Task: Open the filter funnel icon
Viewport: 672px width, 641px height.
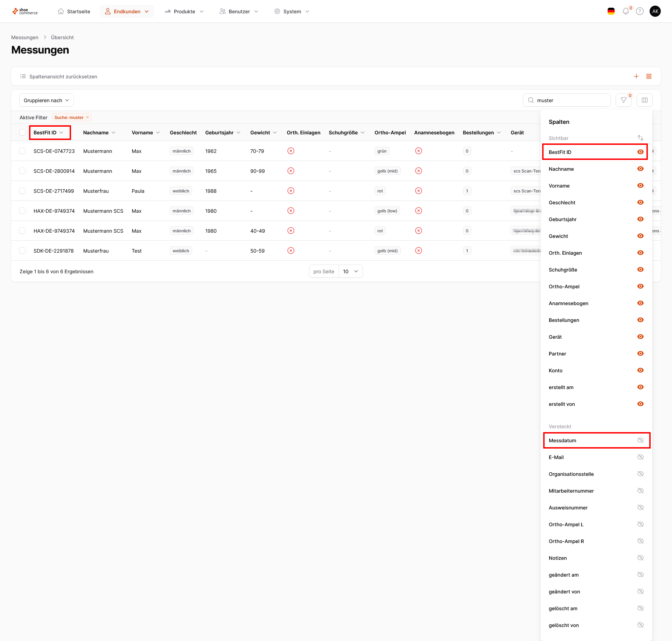Action: click(x=624, y=100)
